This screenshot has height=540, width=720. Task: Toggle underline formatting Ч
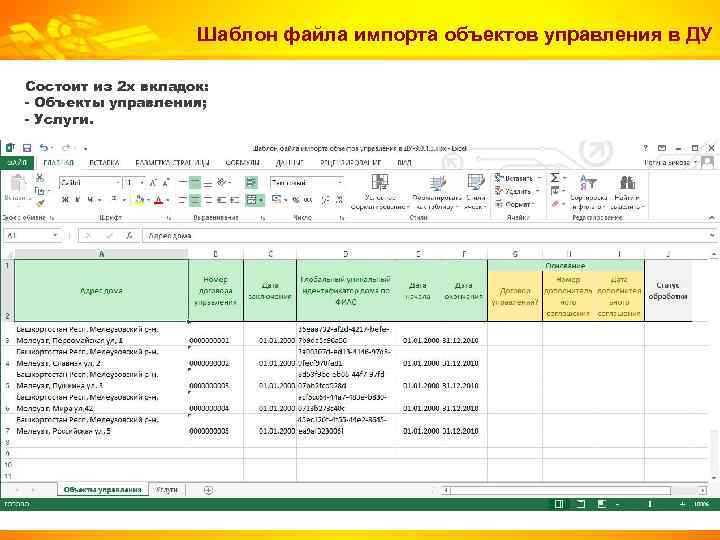90,200
